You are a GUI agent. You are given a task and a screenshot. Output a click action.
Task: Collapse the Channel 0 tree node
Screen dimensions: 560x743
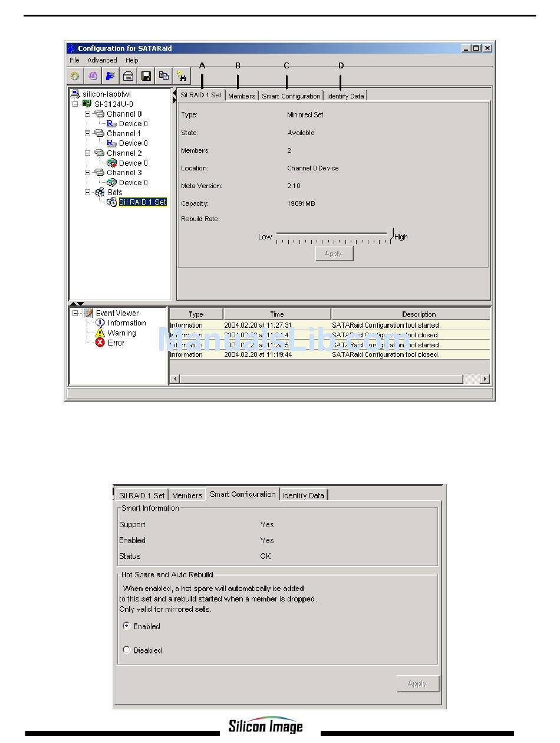click(x=88, y=114)
